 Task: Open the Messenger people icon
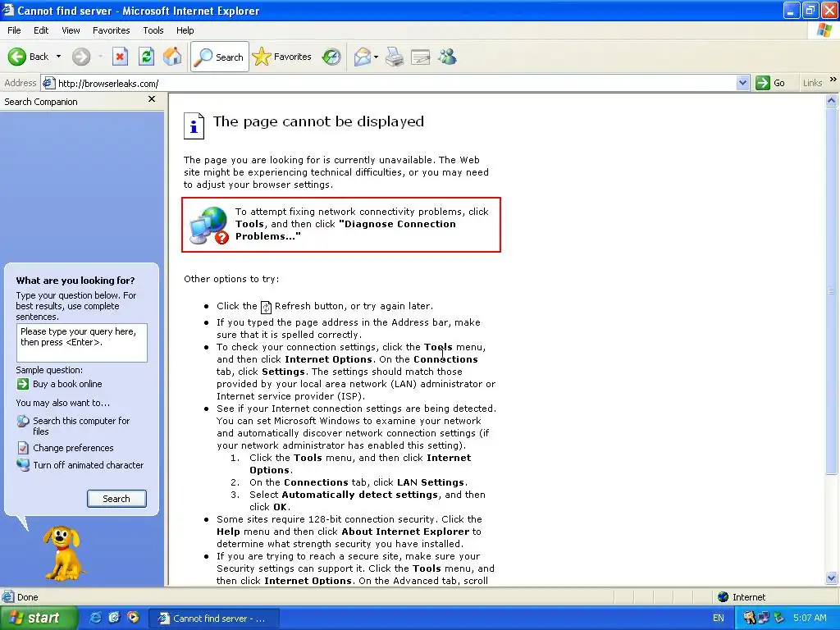click(447, 57)
